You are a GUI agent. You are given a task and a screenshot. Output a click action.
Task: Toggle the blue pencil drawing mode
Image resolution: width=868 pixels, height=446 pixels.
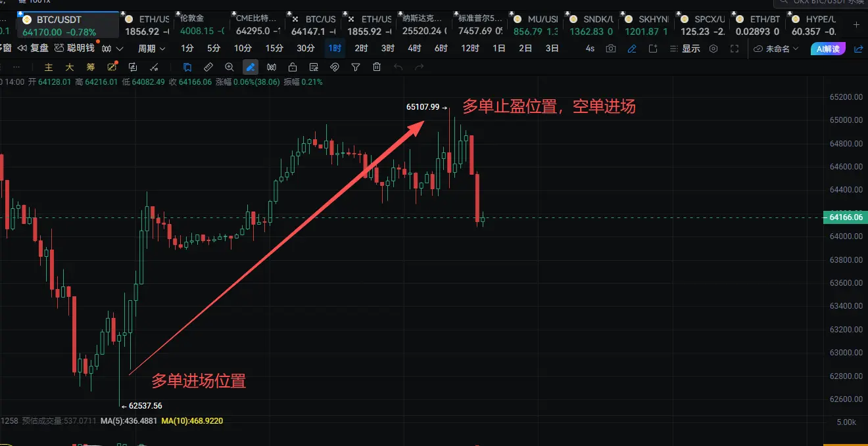pos(632,49)
